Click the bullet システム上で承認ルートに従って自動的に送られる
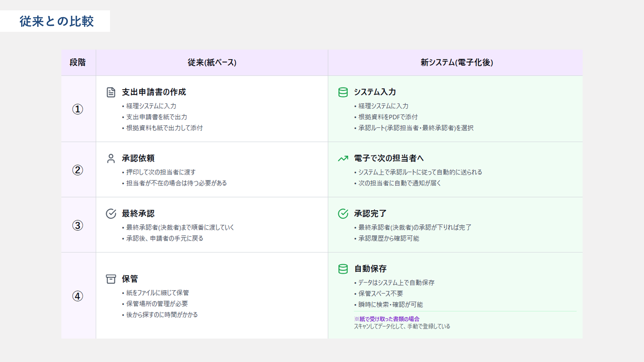The height and width of the screenshot is (362, 644). (x=418, y=172)
